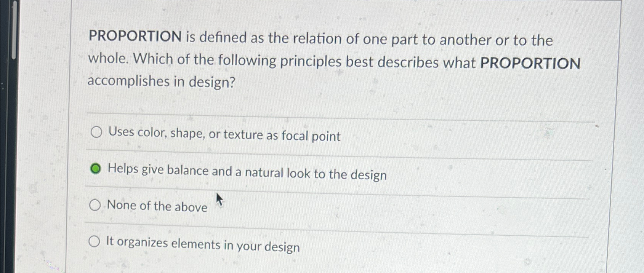The height and width of the screenshot is (273, 644).
Task: Select 'Helps give balance and a natural look'
Action: coord(96,168)
